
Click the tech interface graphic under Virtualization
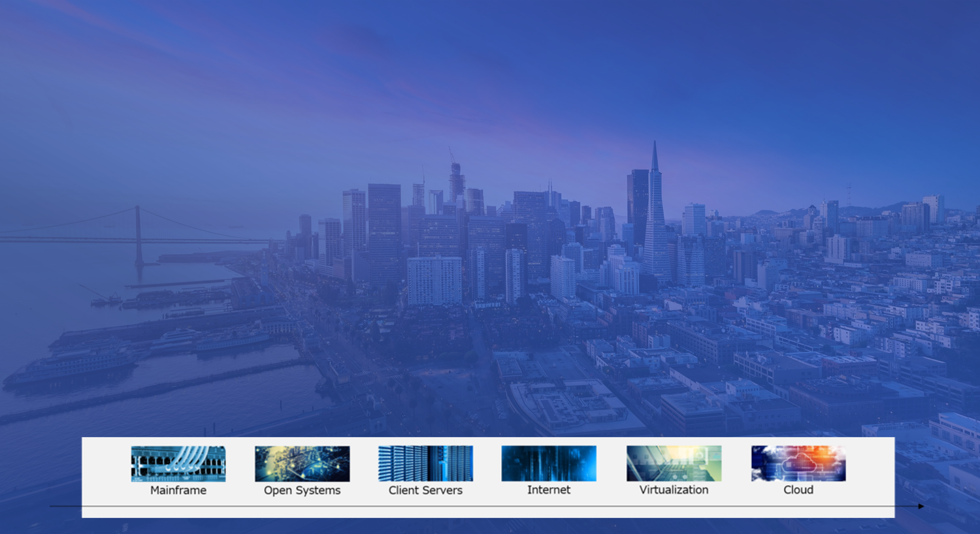tap(672, 463)
